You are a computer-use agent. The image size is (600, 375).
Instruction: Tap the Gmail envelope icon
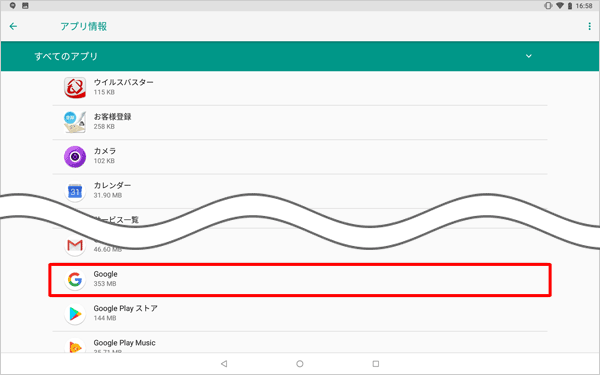75,245
